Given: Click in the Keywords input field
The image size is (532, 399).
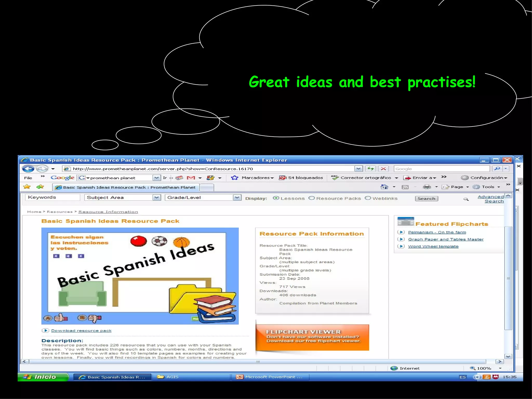Looking at the screenshot, I should point(52,197).
